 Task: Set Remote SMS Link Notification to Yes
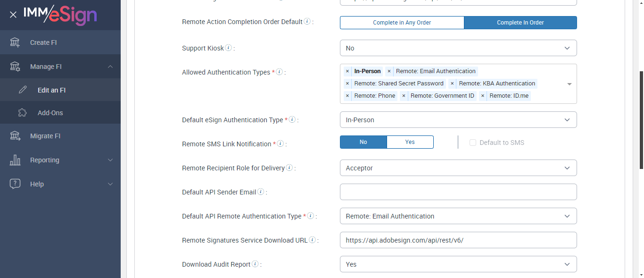coord(410,142)
